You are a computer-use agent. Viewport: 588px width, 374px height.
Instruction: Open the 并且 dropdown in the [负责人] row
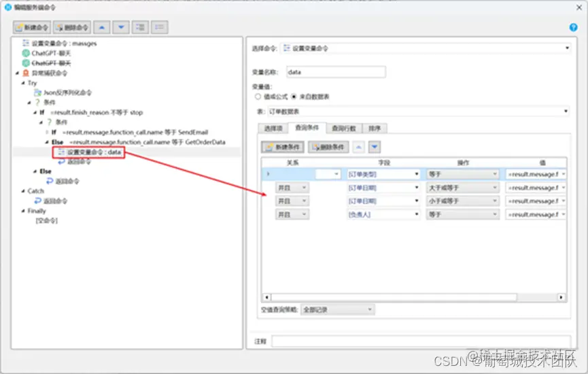pyautogui.click(x=292, y=215)
